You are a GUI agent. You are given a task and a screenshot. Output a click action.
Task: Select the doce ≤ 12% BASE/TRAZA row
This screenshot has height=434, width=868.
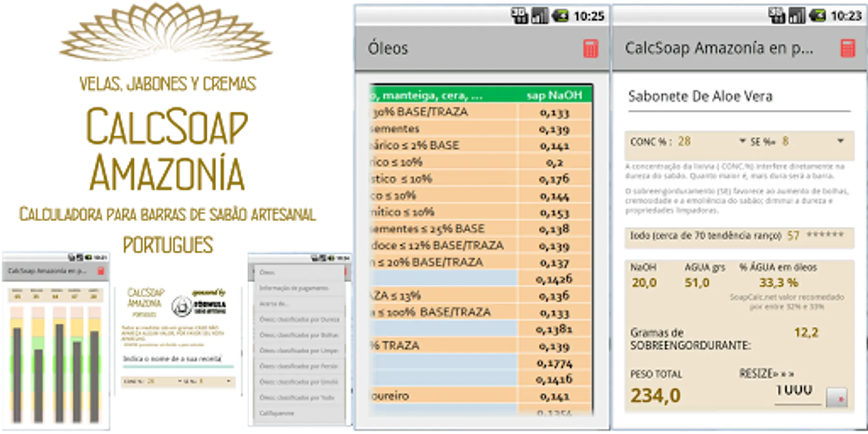pyautogui.click(x=481, y=245)
